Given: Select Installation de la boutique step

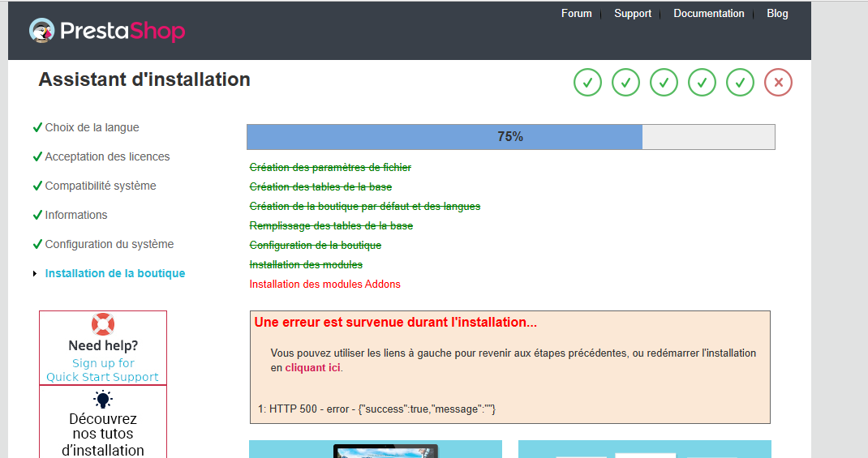Looking at the screenshot, I should pyautogui.click(x=115, y=273).
